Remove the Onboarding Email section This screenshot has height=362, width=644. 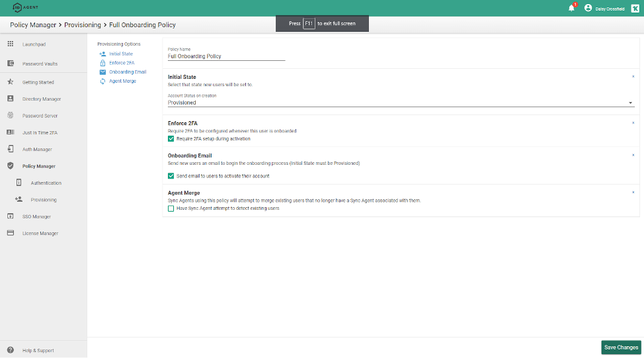tap(633, 156)
